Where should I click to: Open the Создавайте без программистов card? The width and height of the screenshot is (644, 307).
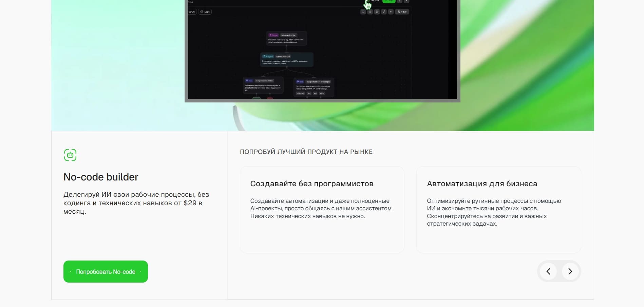322,210
